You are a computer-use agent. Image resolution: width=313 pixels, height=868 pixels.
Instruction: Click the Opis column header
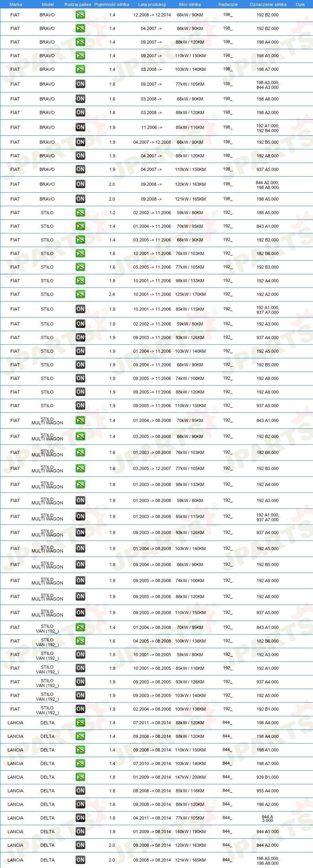tap(300, 4)
